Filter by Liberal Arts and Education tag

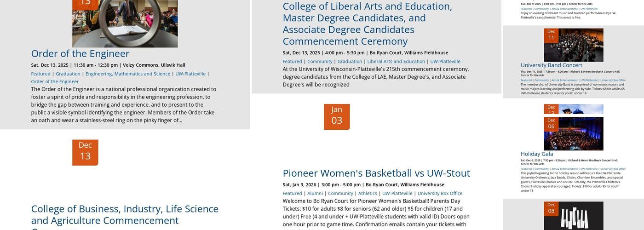(396, 61)
